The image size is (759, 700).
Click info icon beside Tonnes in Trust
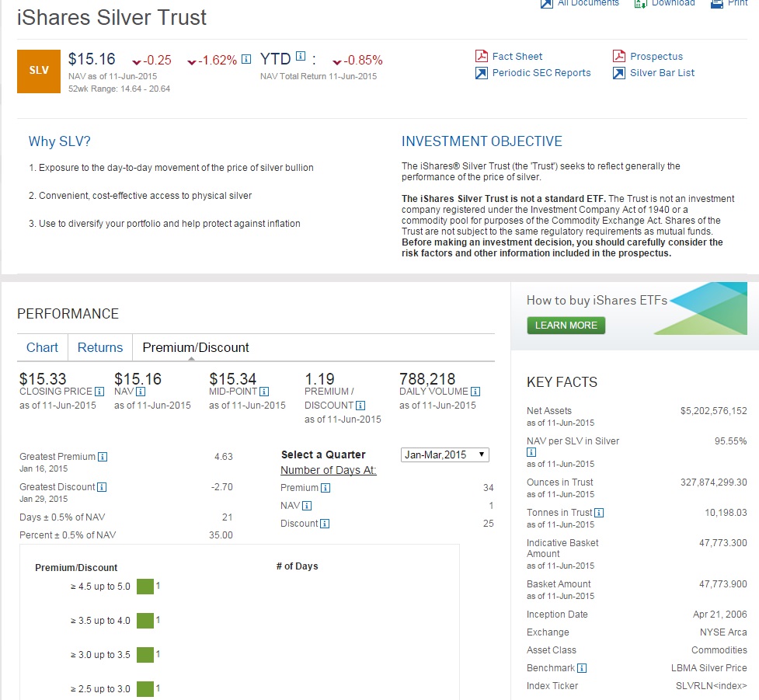click(x=599, y=513)
